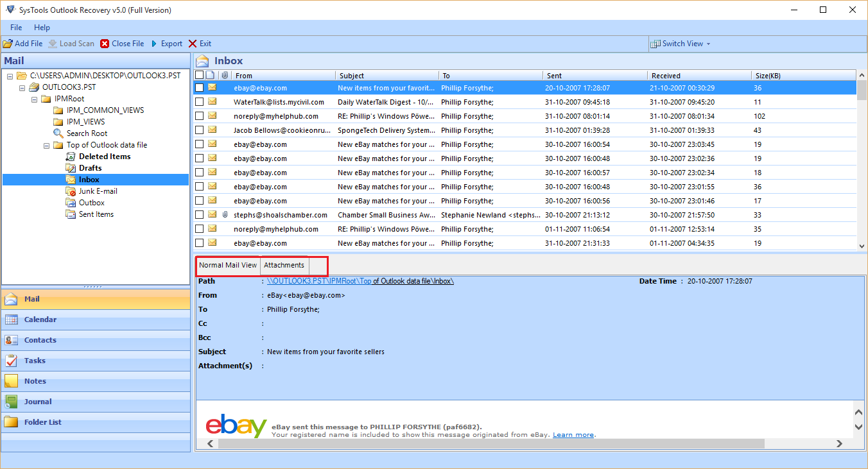Image resolution: width=868 pixels, height=469 pixels.
Task: Collapse Top of Outlook data file node
Action: pos(47,145)
